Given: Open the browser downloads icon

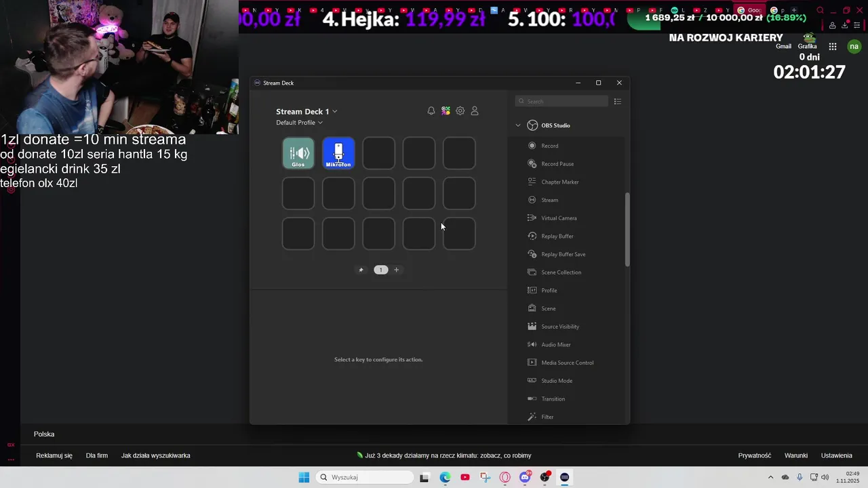Looking at the screenshot, I should [x=844, y=25].
